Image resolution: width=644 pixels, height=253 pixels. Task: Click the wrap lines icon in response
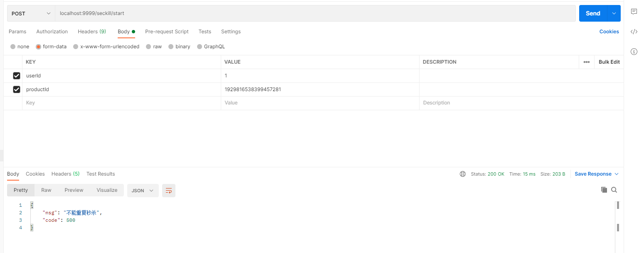(x=169, y=191)
